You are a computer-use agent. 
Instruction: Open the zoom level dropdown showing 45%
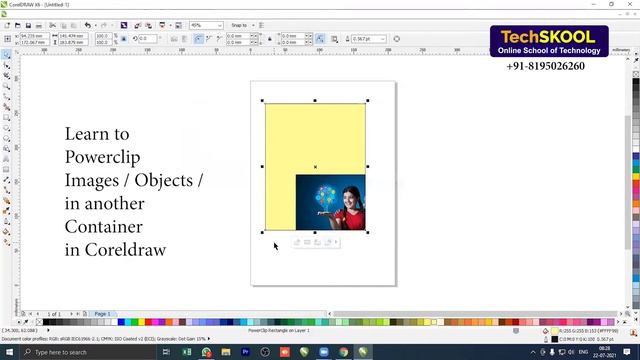point(220,25)
